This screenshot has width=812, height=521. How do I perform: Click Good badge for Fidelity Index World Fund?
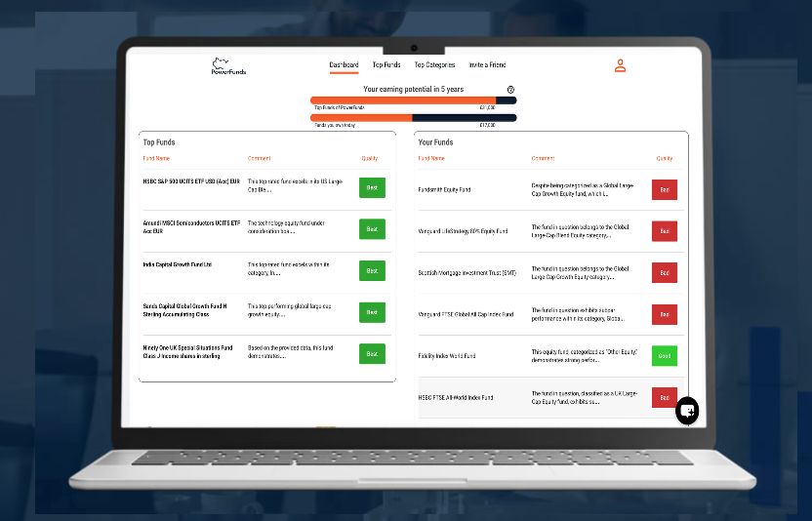[x=665, y=356]
